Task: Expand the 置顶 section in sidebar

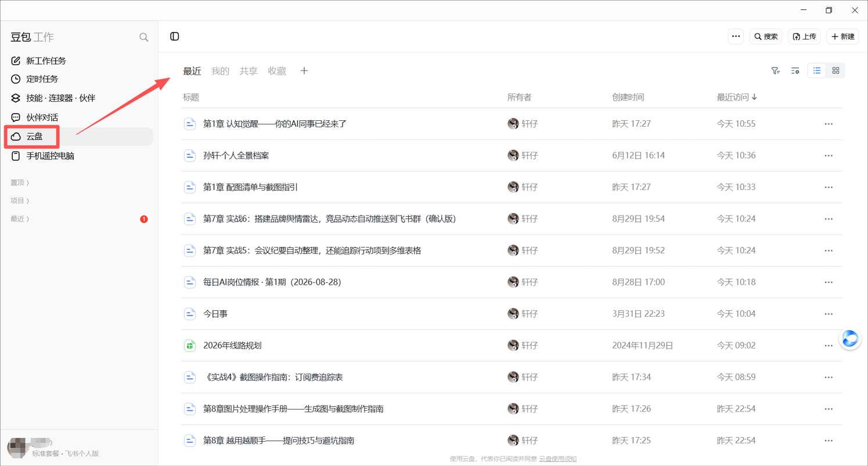Action: (x=20, y=182)
